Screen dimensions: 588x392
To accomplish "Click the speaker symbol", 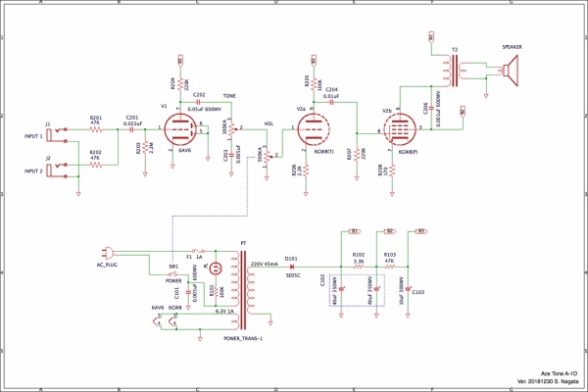I will pos(511,71).
